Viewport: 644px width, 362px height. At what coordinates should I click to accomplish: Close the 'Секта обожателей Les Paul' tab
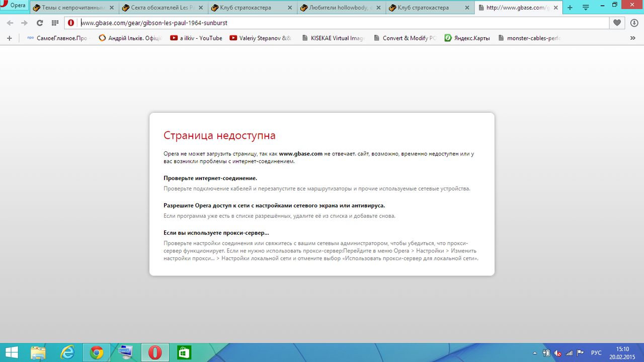201,8
